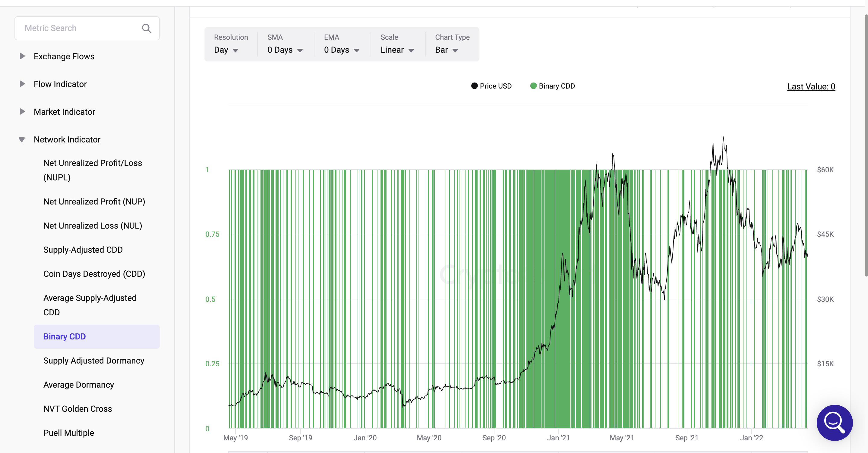Screen dimensions: 868x453
Task: Open the chat support bubble icon
Action: (x=834, y=422)
